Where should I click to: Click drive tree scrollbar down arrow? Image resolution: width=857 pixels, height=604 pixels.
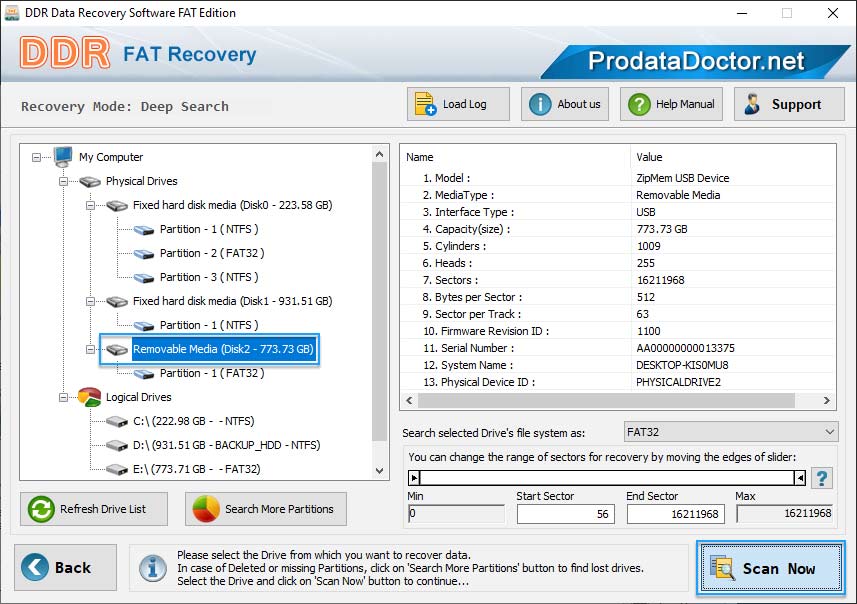pos(380,471)
